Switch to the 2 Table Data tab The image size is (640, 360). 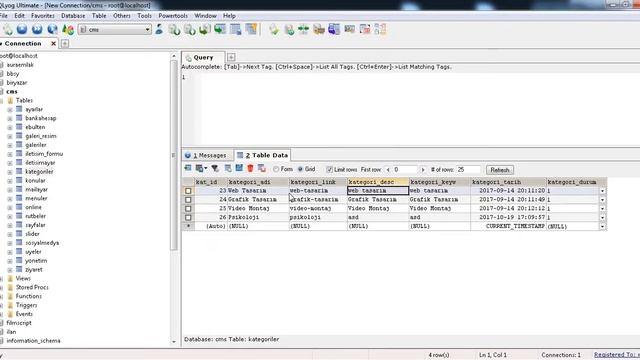pyautogui.click(x=262, y=155)
